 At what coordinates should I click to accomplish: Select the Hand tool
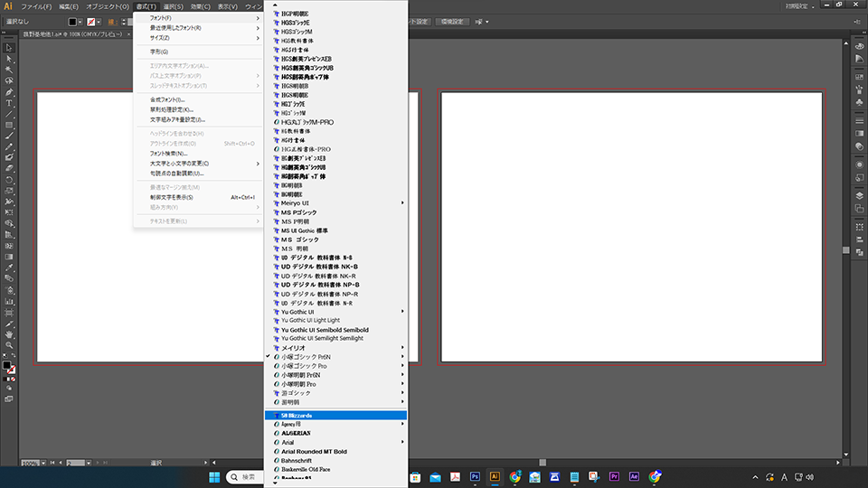(x=9, y=333)
